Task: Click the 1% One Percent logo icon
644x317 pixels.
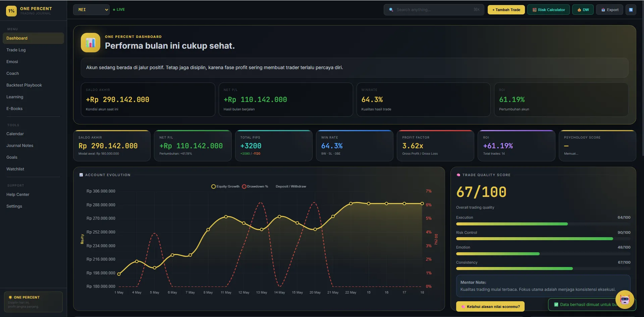Action: point(11,11)
